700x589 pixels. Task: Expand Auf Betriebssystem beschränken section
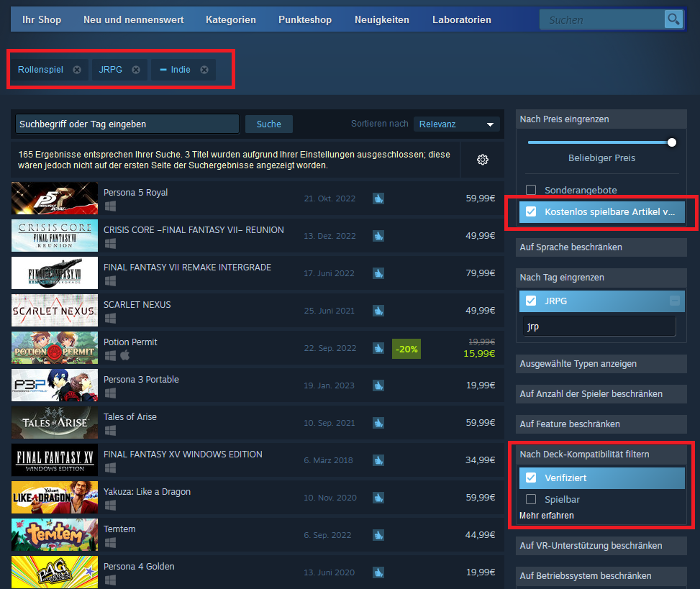pyautogui.click(x=601, y=576)
